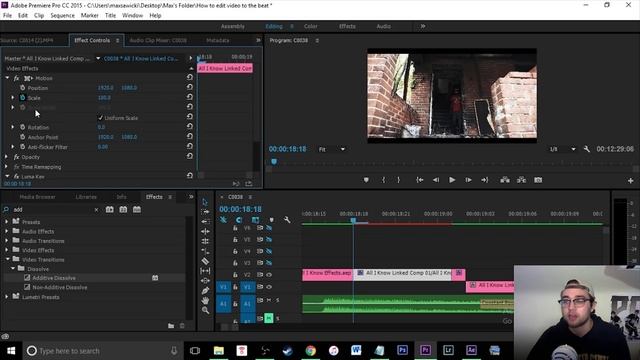Image resolution: width=640 pixels, height=360 pixels.
Task: Click the Lift button in the program monitor
Action: pos(505,180)
